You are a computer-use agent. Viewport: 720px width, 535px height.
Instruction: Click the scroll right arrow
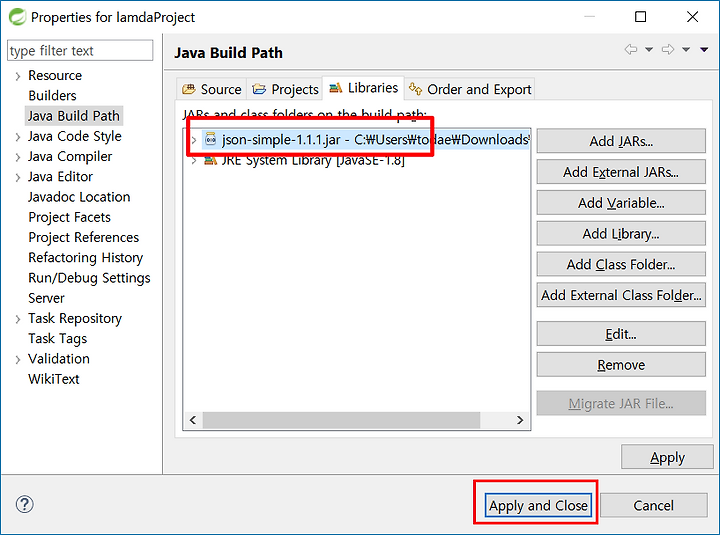[520, 420]
